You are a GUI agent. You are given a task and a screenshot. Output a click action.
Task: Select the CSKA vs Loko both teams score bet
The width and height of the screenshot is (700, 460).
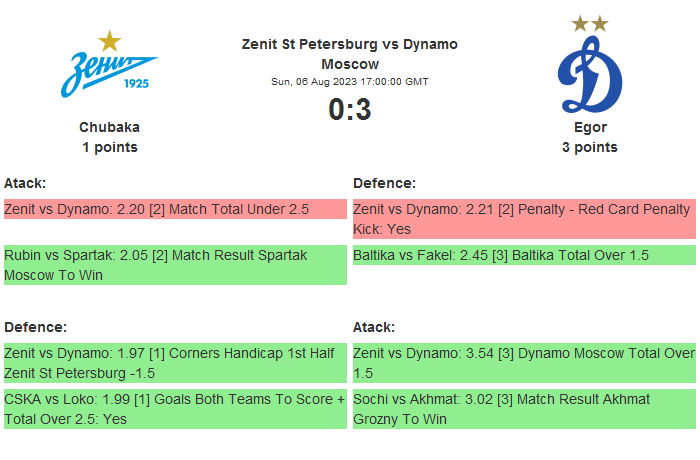pyautogui.click(x=175, y=409)
